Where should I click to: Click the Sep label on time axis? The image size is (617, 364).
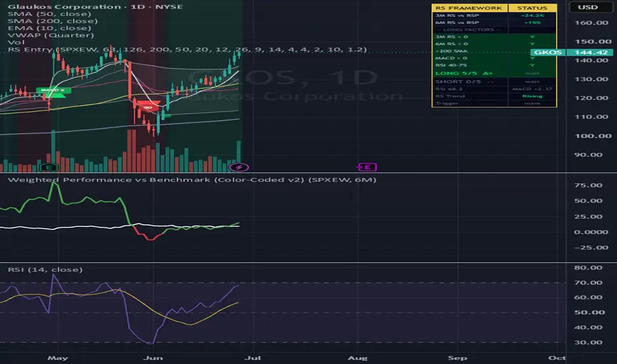457,357
